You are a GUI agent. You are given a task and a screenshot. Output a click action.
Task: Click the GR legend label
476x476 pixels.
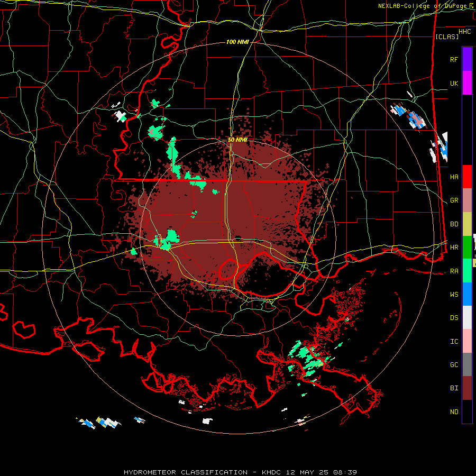click(x=454, y=200)
